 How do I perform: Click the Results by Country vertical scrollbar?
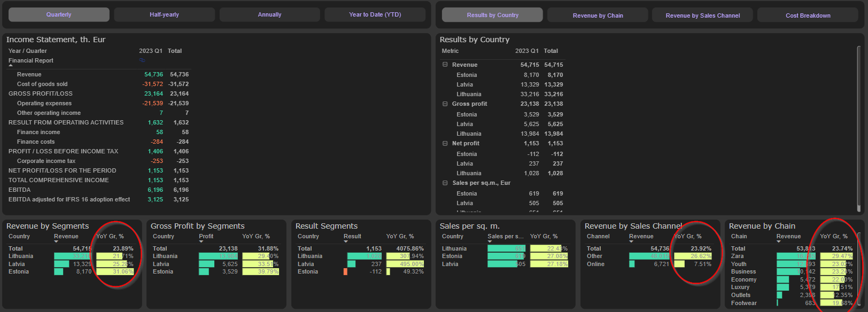click(859, 128)
